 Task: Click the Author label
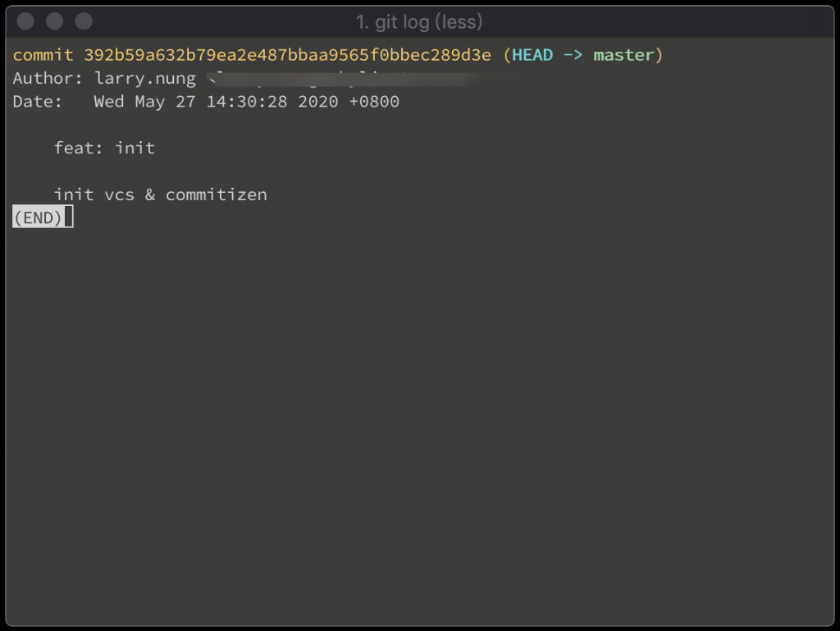pos(48,78)
